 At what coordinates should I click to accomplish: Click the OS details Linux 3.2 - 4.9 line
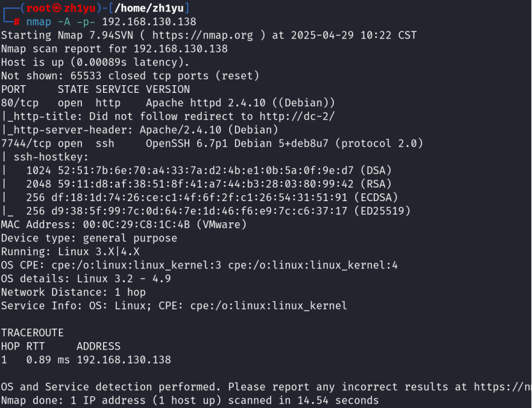[86, 279]
